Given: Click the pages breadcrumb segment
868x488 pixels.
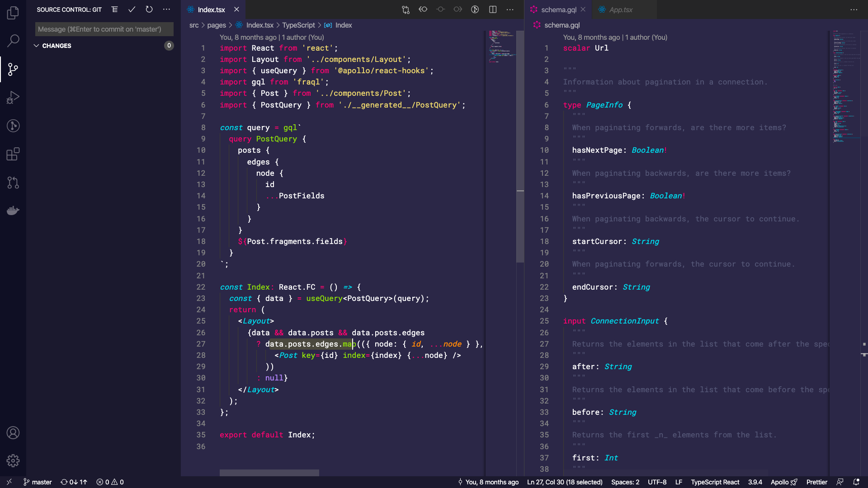Looking at the screenshot, I should (x=216, y=25).
